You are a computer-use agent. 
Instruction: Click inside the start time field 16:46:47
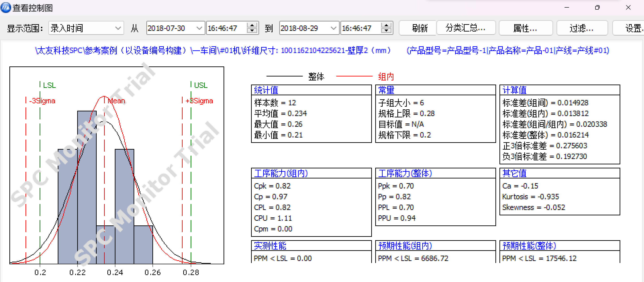pyautogui.click(x=222, y=28)
